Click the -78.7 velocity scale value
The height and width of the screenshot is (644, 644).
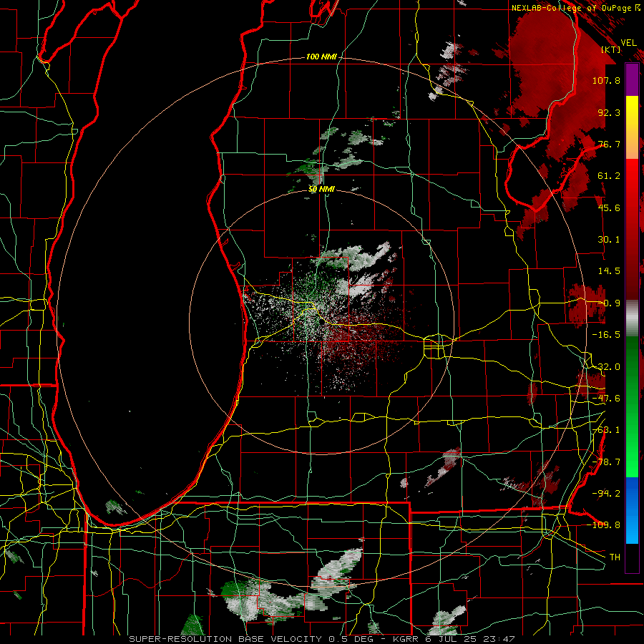click(606, 462)
